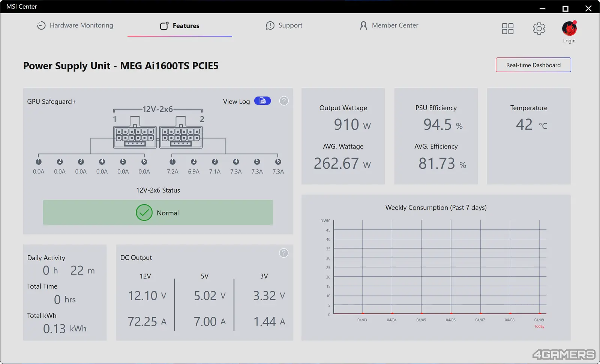The width and height of the screenshot is (600, 364).
Task: Click pin 2 marker above 6.9A
Action: [x=194, y=162]
